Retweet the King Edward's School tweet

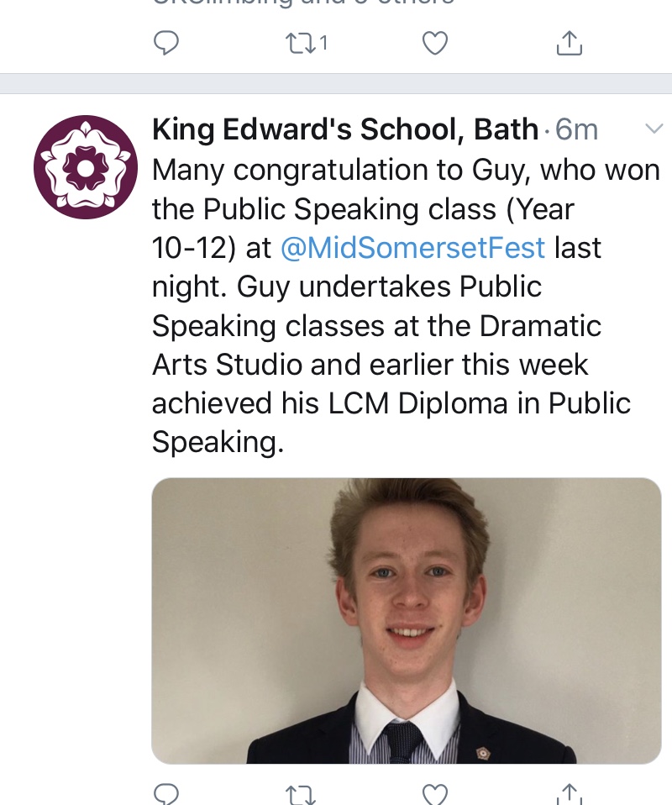[x=298, y=793]
